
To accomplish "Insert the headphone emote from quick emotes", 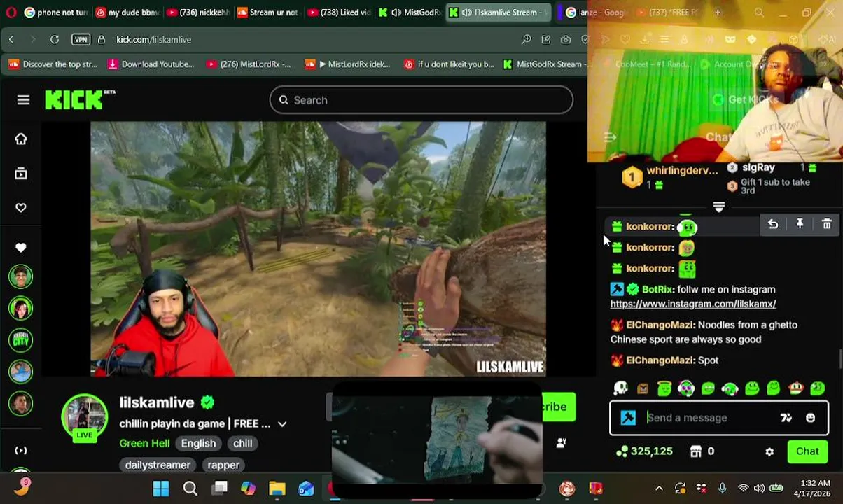I will (730, 388).
